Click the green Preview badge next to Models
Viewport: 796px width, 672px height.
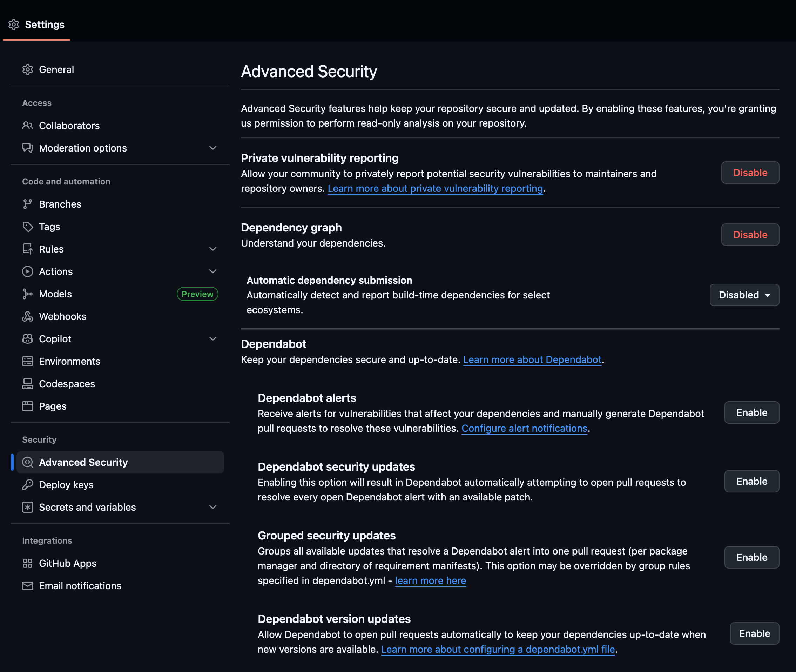point(197,294)
